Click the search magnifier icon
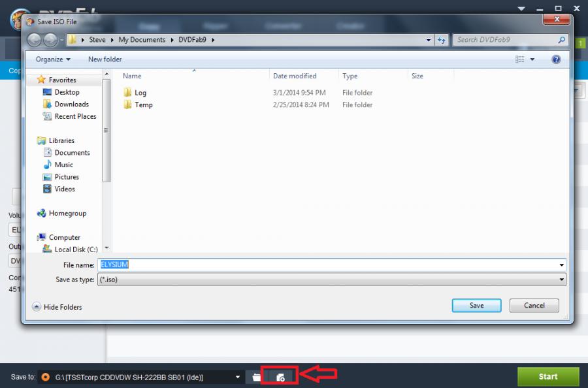 point(561,40)
